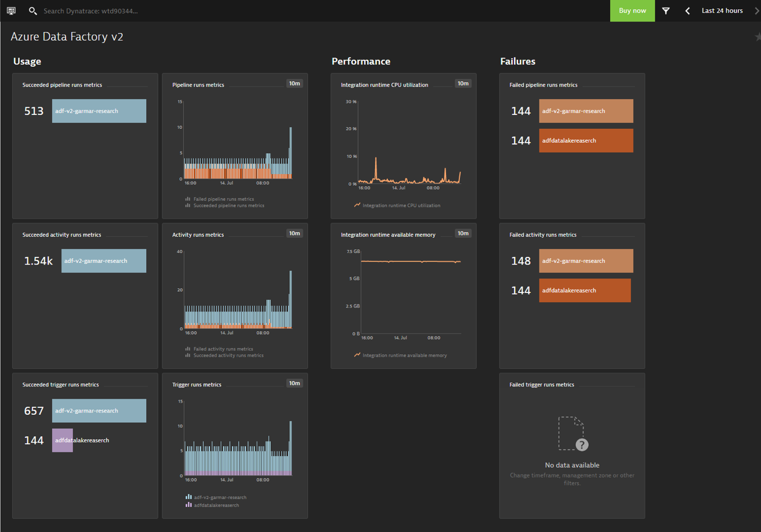Toggle Integration runtime CPU utilization legend entry

(397, 205)
